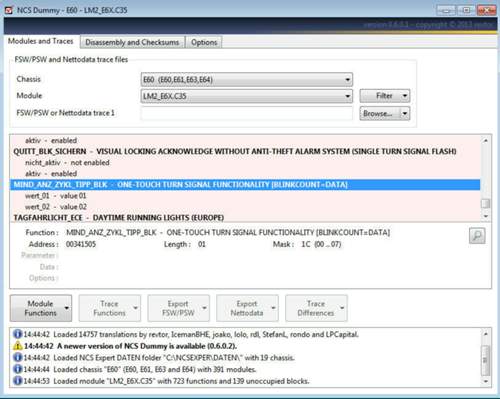Image resolution: width=500 pixels, height=399 pixels.
Task: Select the QUITT_BLK_SICHERN function row
Action: tap(245, 151)
